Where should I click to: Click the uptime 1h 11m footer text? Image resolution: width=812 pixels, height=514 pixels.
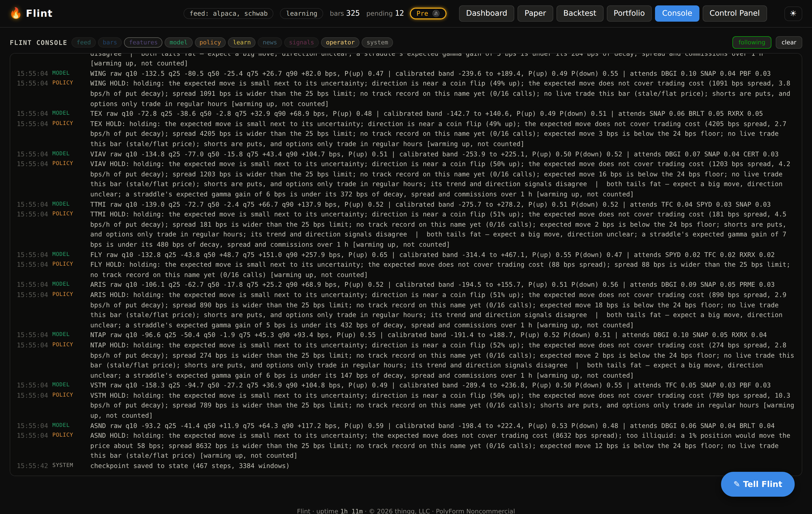coord(340,511)
